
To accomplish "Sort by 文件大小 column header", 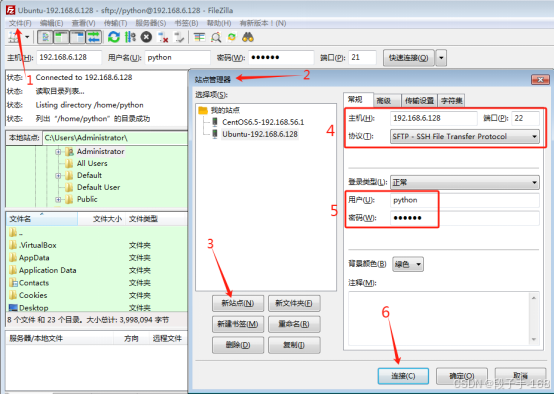I will 101,219.
